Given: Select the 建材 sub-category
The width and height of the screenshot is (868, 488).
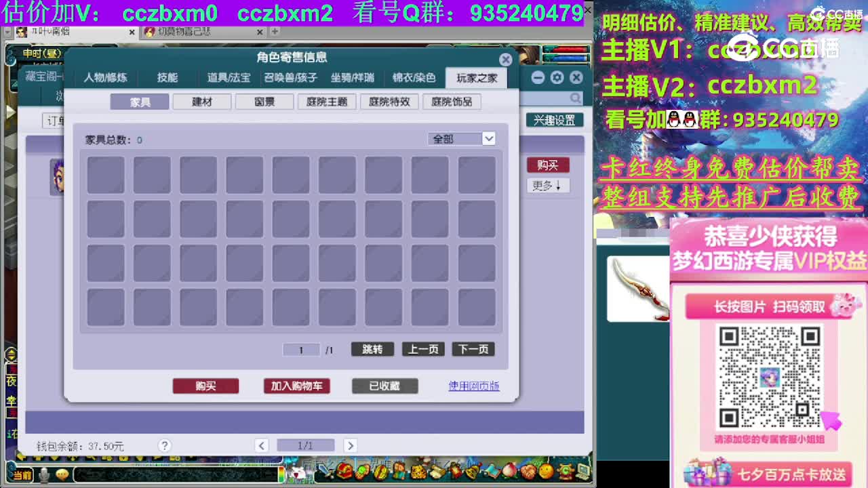Looking at the screenshot, I should tap(202, 102).
